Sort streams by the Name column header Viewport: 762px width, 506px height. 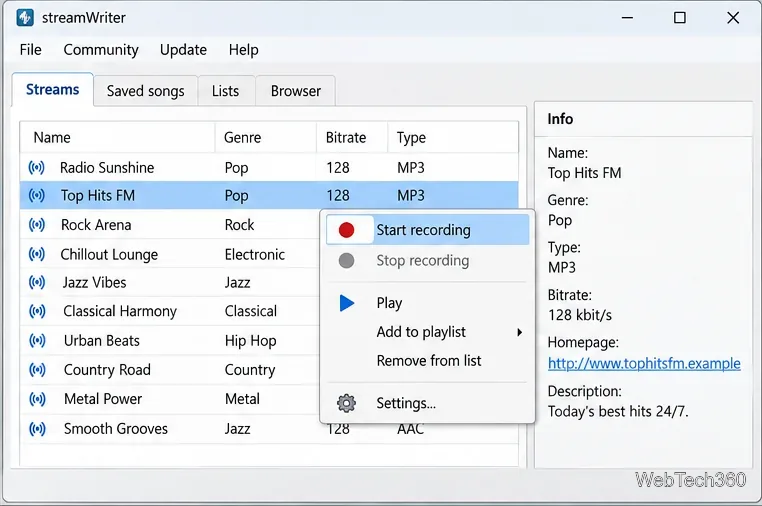click(x=117, y=138)
